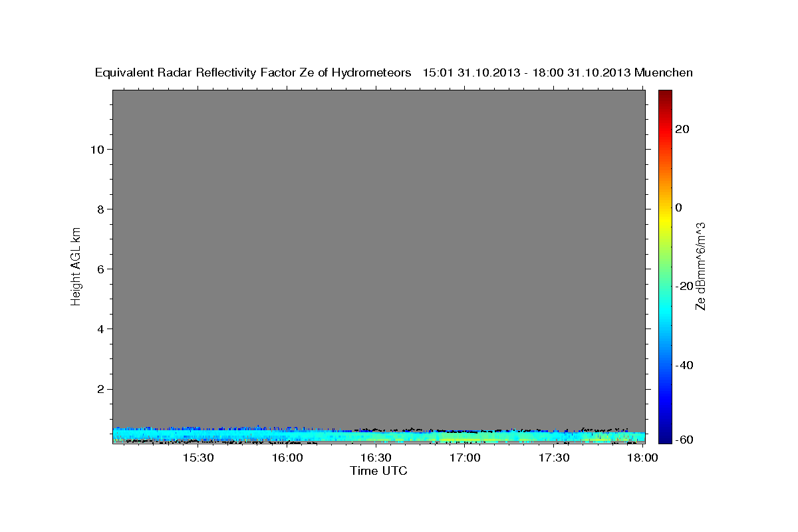798x532 pixels.
Task: Click the 16:00 time tick label
Action: click(x=287, y=458)
